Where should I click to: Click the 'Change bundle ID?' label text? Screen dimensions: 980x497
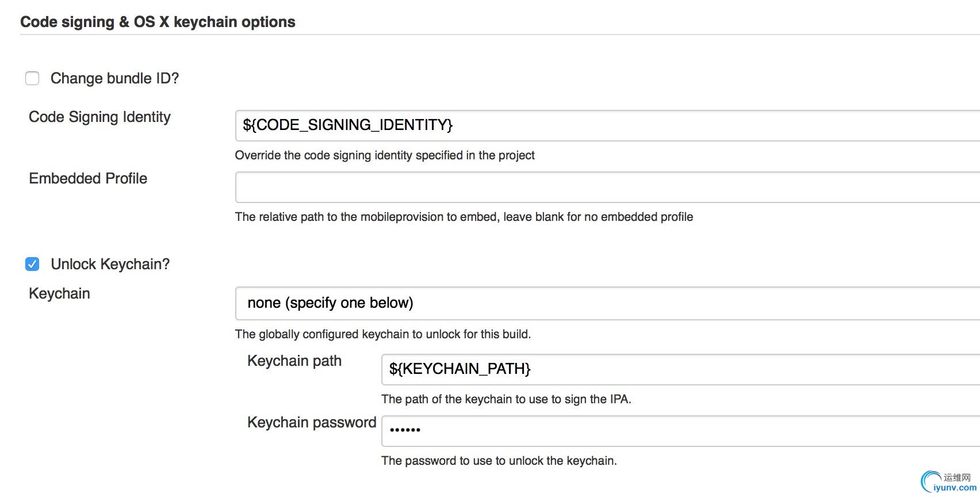click(x=114, y=78)
